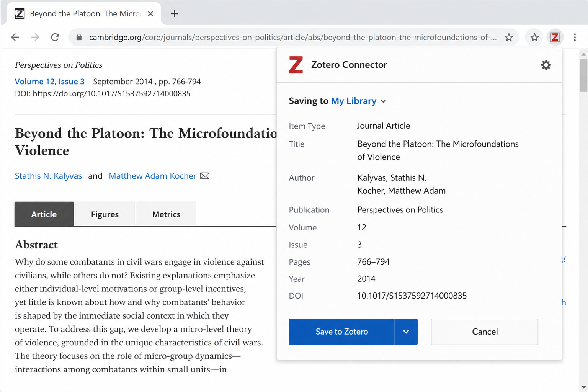588x392 pixels.
Task: Select the Beyond the Platoon browser tab
Action: point(84,14)
